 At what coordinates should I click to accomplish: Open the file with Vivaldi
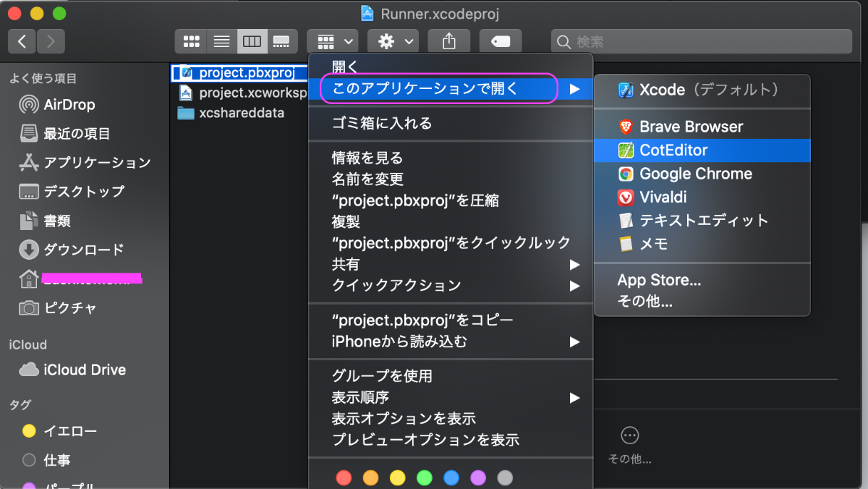coord(702,197)
